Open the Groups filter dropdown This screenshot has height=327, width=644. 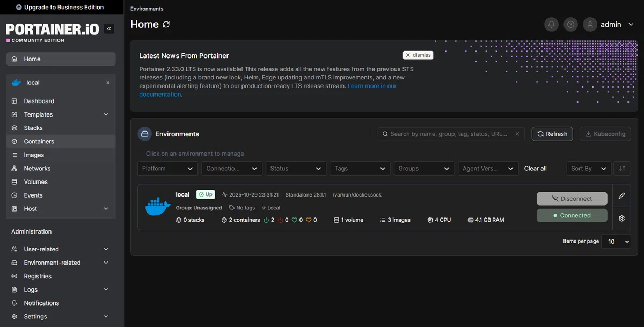424,168
